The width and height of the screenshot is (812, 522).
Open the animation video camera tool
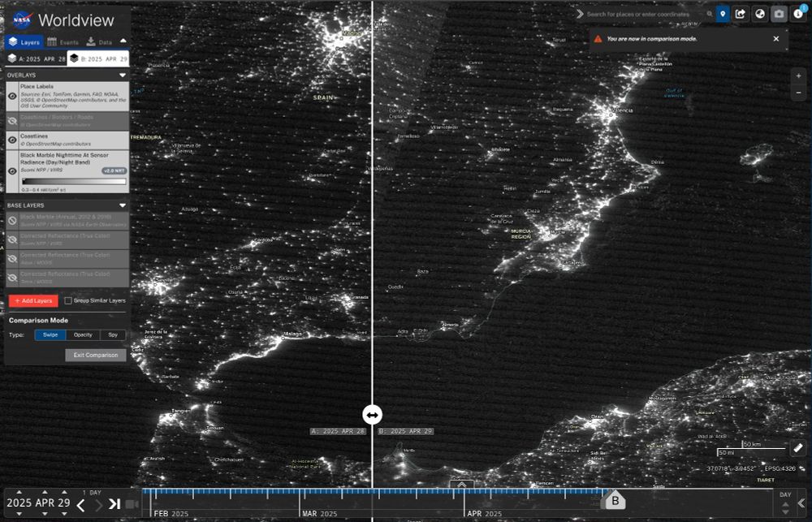tap(132, 504)
